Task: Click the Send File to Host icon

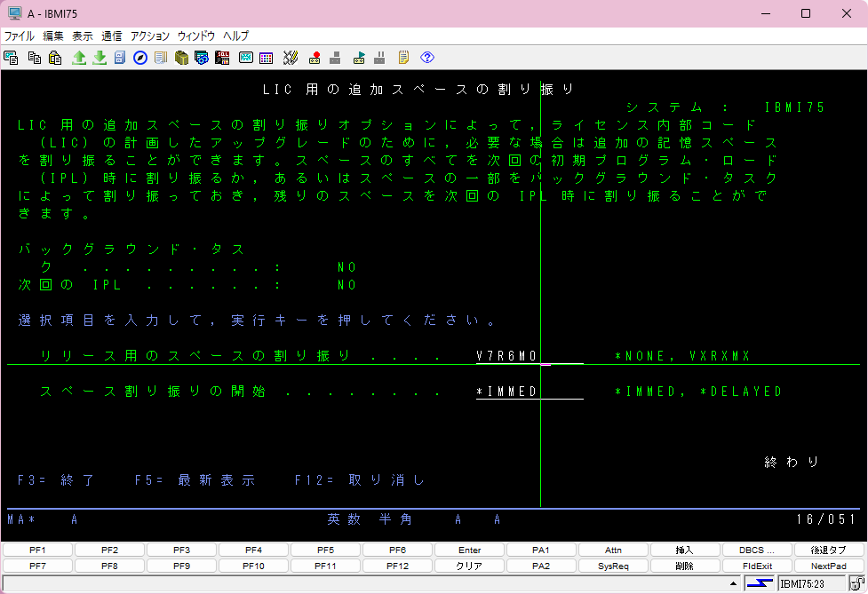Action: pos(78,57)
